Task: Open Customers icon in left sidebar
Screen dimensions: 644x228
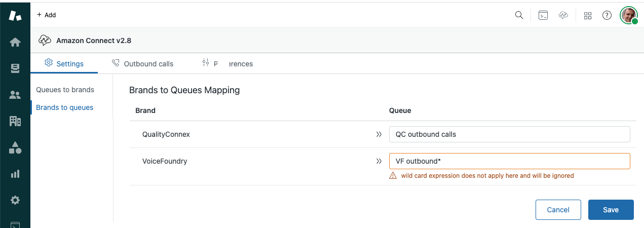Action: [15, 95]
